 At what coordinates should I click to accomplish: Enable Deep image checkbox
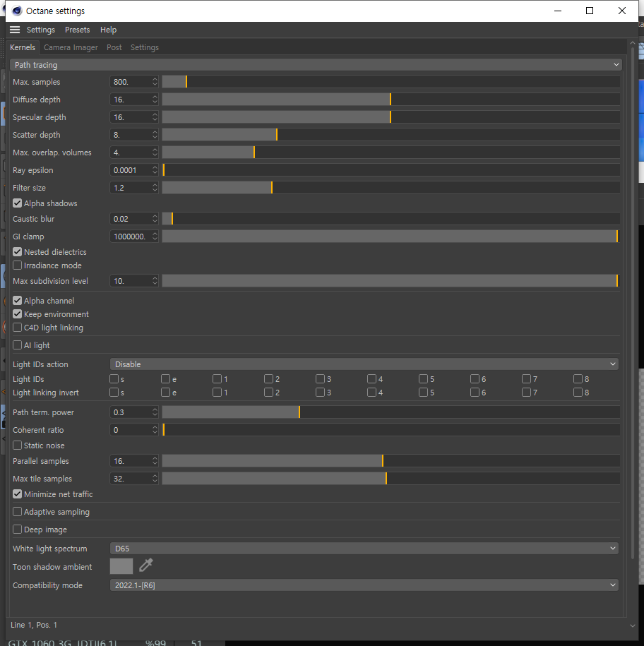pos(18,530)
